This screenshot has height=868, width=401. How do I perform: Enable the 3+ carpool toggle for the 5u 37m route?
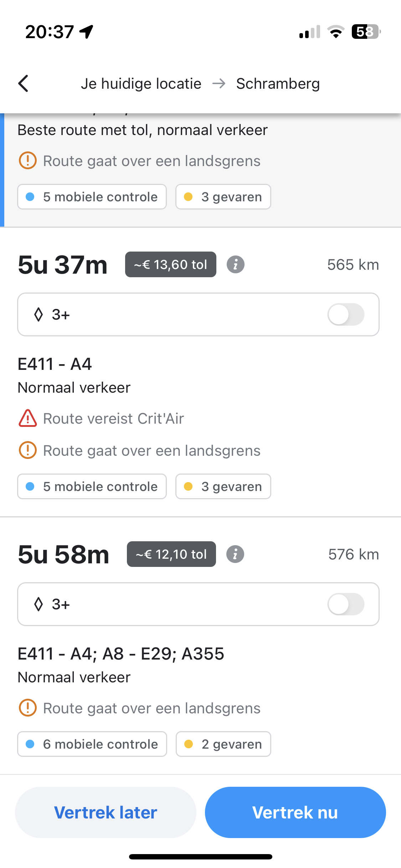346,315
